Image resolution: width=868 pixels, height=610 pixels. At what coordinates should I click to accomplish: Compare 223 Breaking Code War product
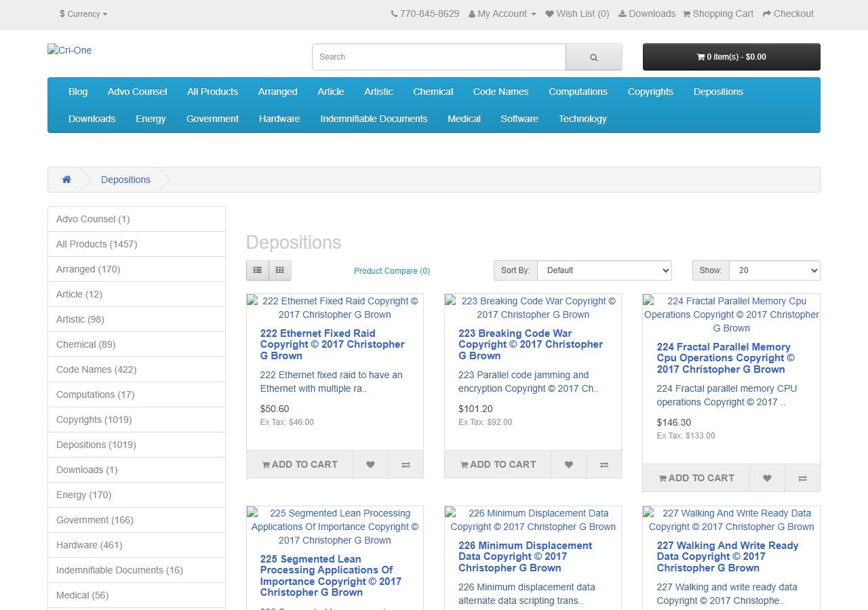604,464
